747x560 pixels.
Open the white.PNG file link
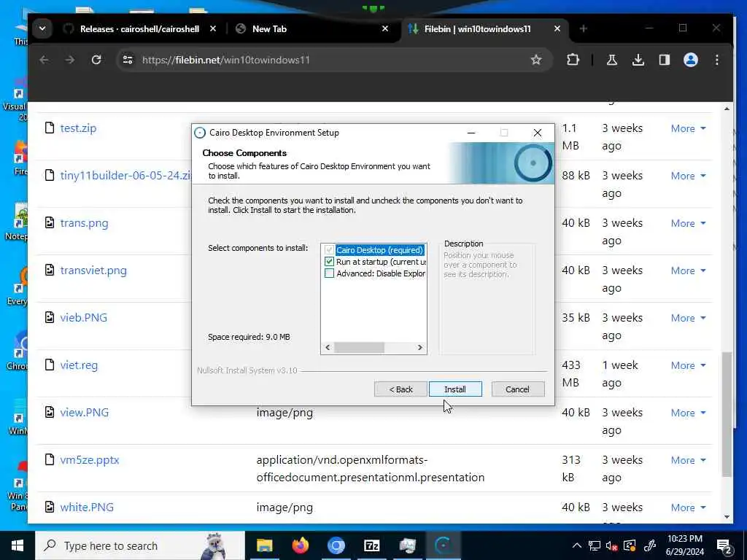[87, 507]
